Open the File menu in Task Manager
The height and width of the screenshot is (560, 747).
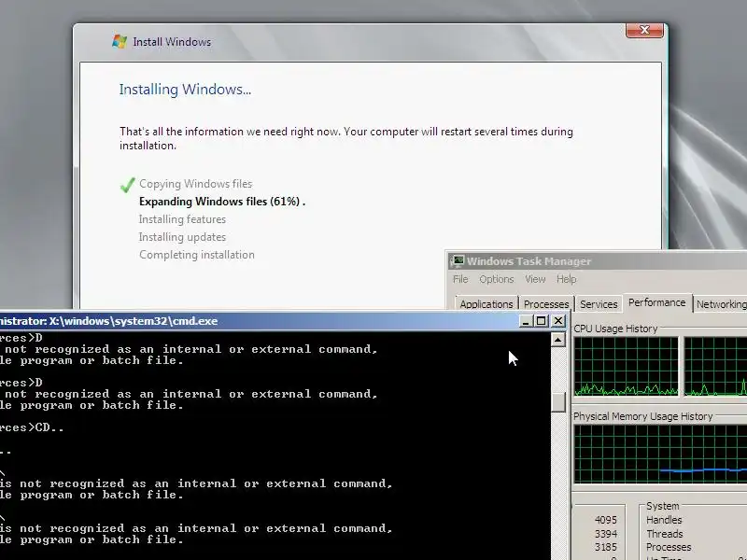[460, 279]
